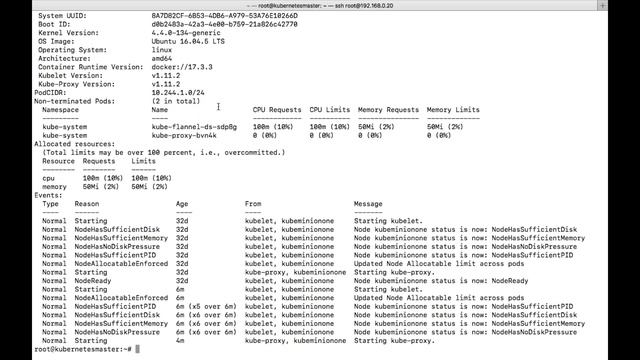Image resolution: width=640 pixels, height=360 pixels.
Task: Click the Requests header under Allocated resources
Action: click(x=99, y=161)
